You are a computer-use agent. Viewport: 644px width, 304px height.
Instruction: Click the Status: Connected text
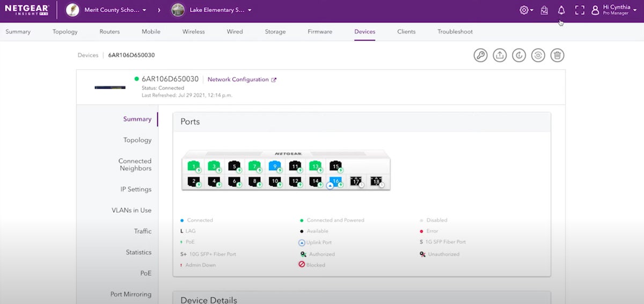(163, 88)
